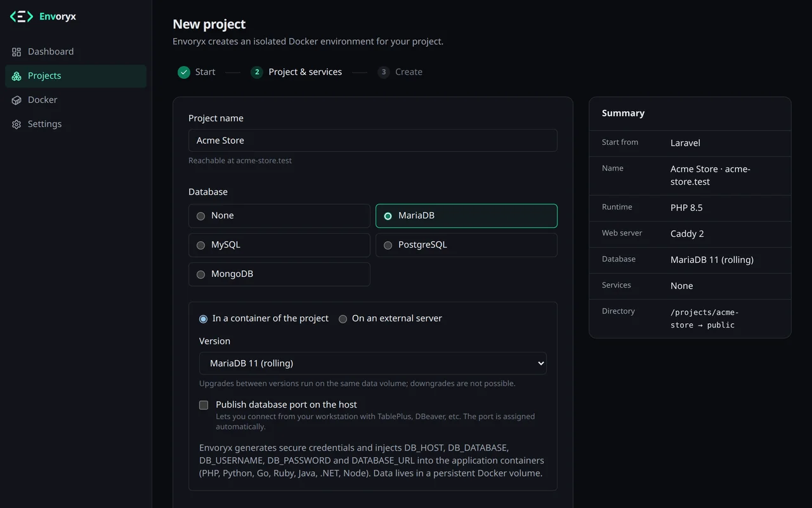Click the Settings gear icon
The width and height of the screenshot is (812, 508).
point(16,124)
